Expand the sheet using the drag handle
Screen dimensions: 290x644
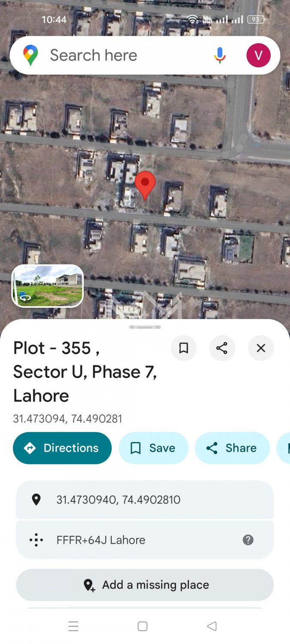pos(145,327)
